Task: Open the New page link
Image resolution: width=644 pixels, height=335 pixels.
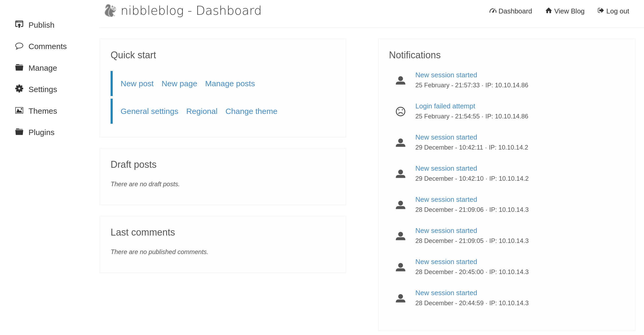Action: point(179,83)
